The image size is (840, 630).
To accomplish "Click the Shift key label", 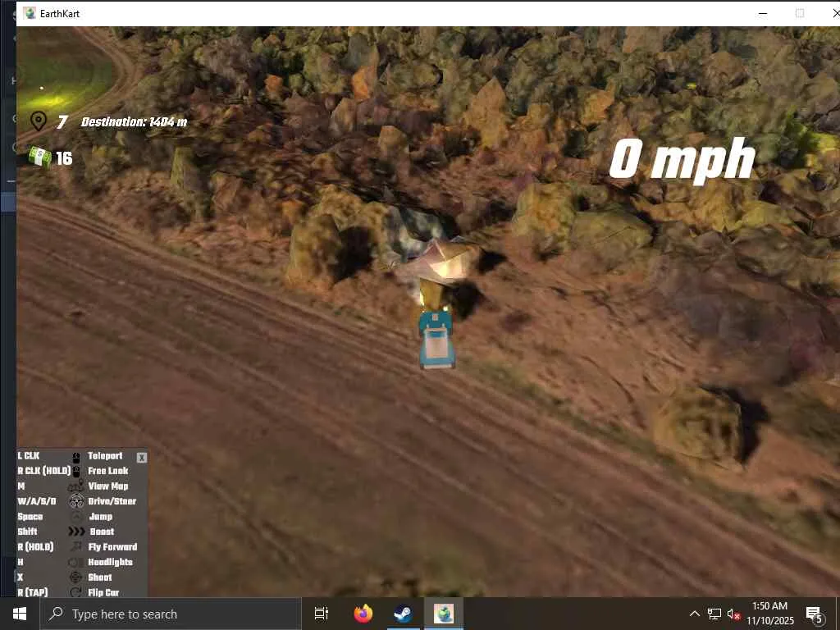I will pos(27,532).
